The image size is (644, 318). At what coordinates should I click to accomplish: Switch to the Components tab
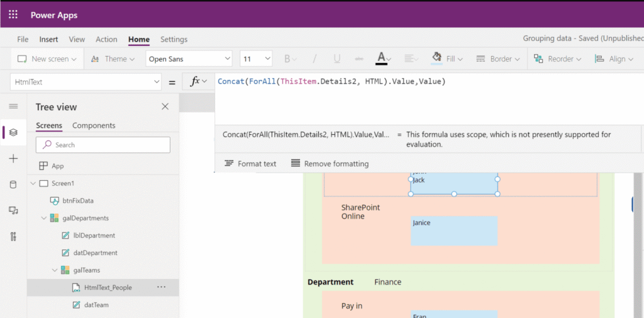tap(94, 125)
